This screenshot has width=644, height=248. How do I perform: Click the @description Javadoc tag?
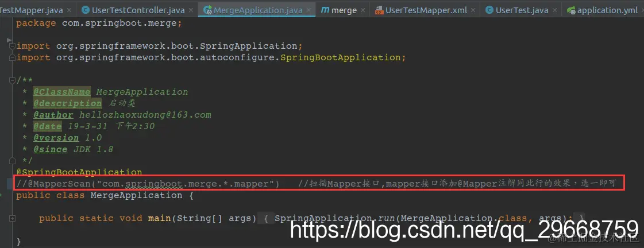pyautogui.click(x=67, y=103)
